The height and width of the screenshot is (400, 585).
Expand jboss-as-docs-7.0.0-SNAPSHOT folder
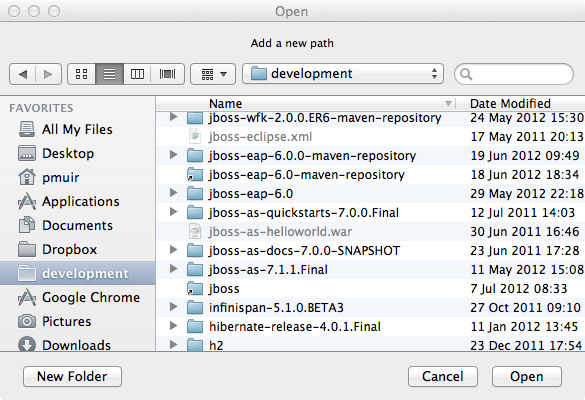pyautogui.click(x=173, y=250)
